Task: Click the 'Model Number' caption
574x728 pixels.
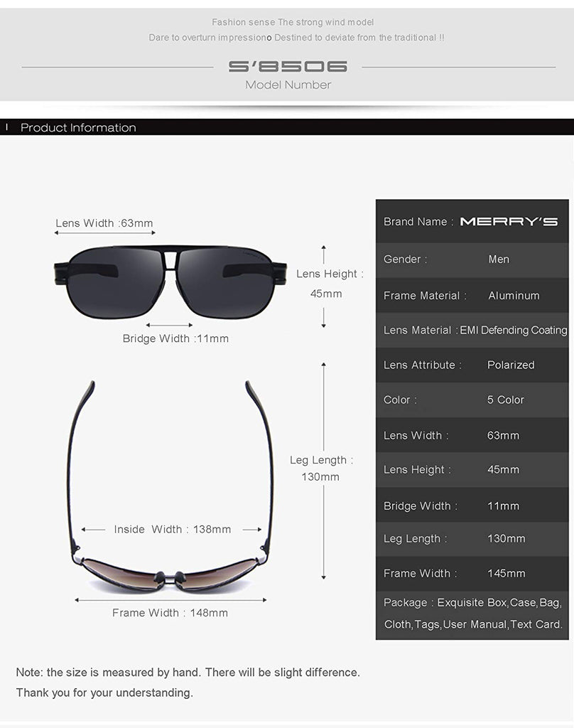Action: (288, 85)
